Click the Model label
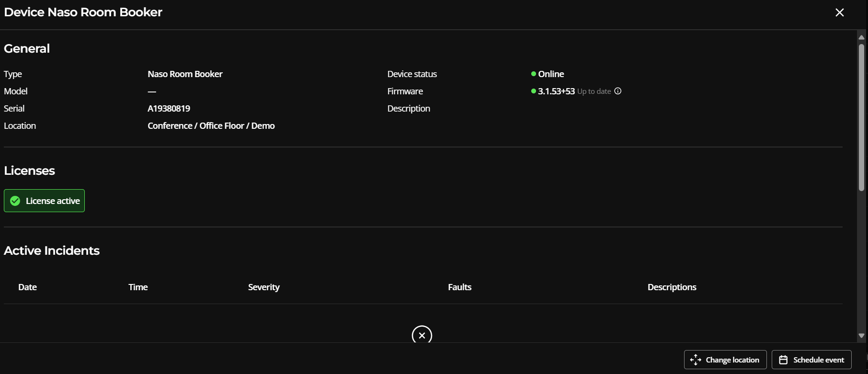 click(16, 91)
